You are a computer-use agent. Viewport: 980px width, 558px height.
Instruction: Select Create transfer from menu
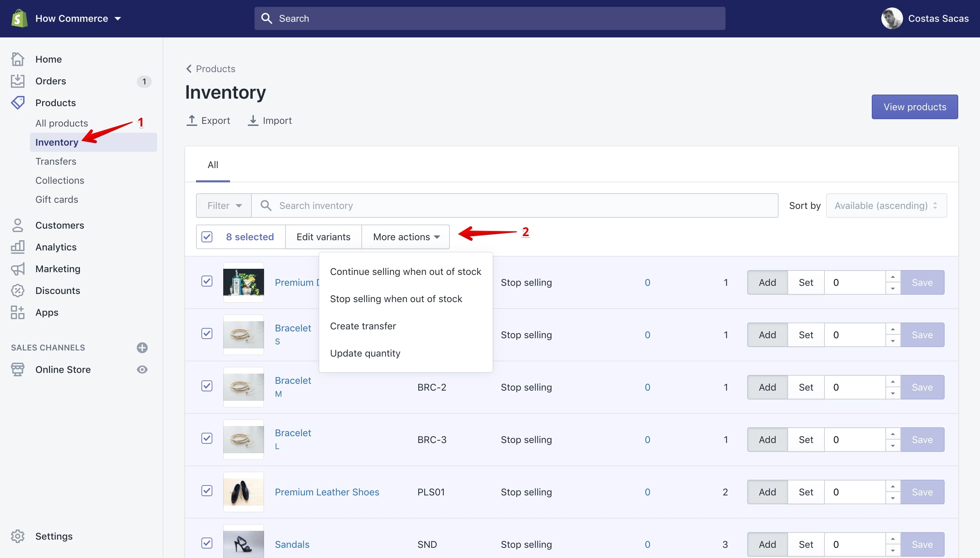coord(406,326)
